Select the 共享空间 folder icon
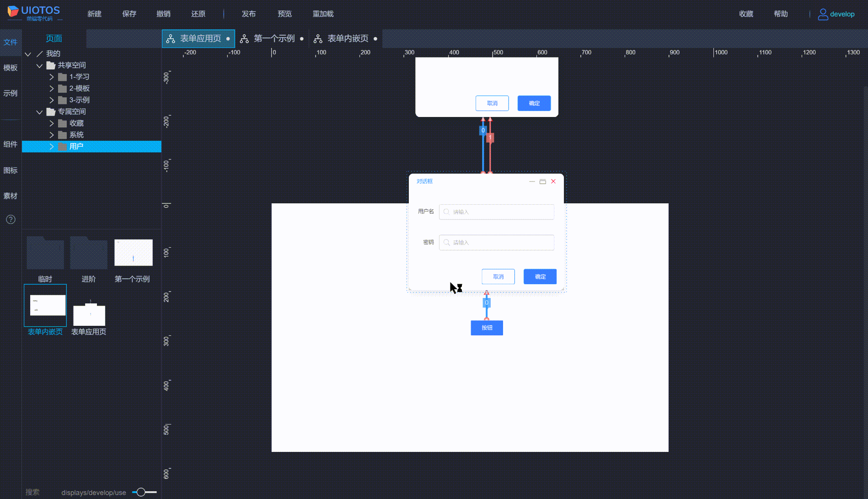The image size is (868, 499). pos(51,65)
